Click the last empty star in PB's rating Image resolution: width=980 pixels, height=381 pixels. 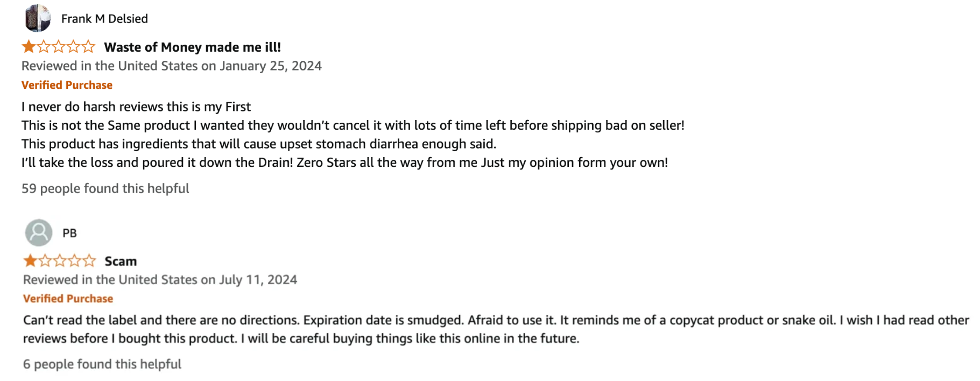coord(89,261)
